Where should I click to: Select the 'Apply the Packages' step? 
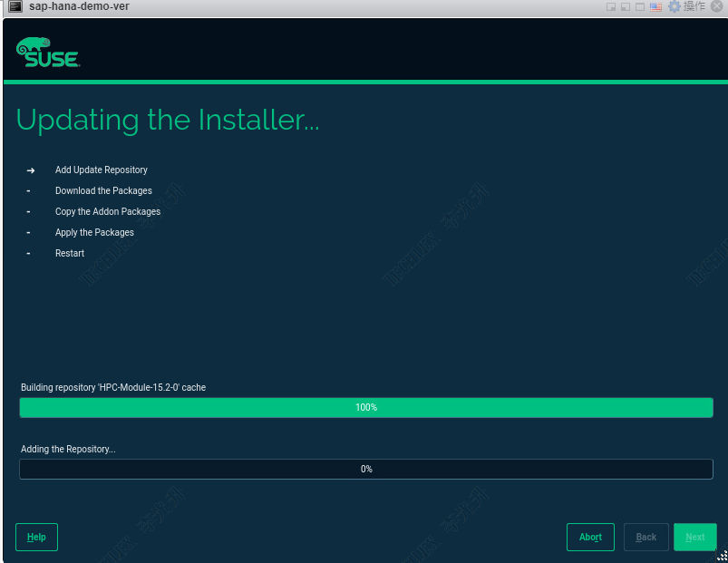(x=94, y=232)
